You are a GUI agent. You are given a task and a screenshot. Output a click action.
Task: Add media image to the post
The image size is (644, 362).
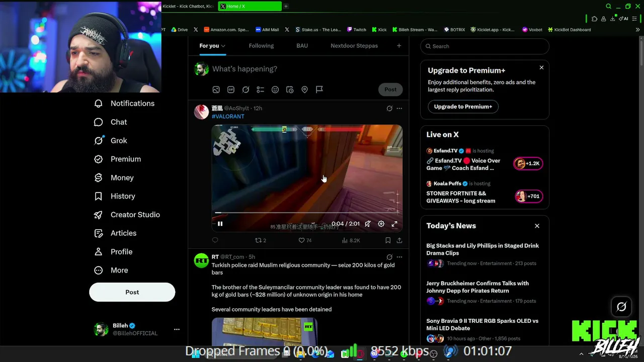(216, 89)
